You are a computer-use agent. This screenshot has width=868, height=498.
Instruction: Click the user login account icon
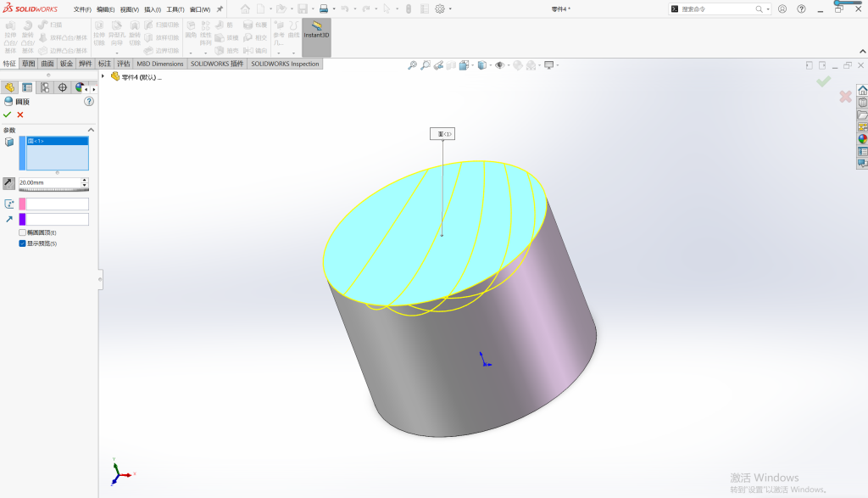pyautogui.click(x=782, y=8)
